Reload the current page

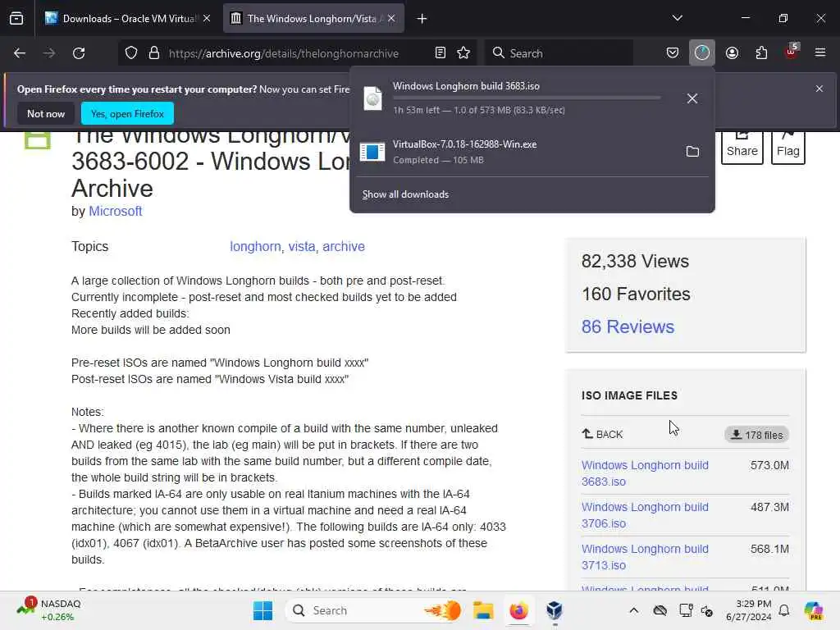[79, 53]
